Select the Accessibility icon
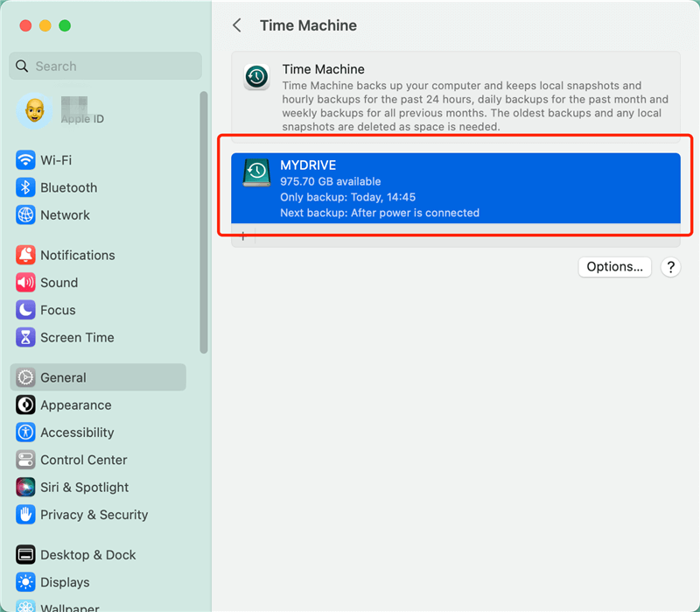 (79, 433)
